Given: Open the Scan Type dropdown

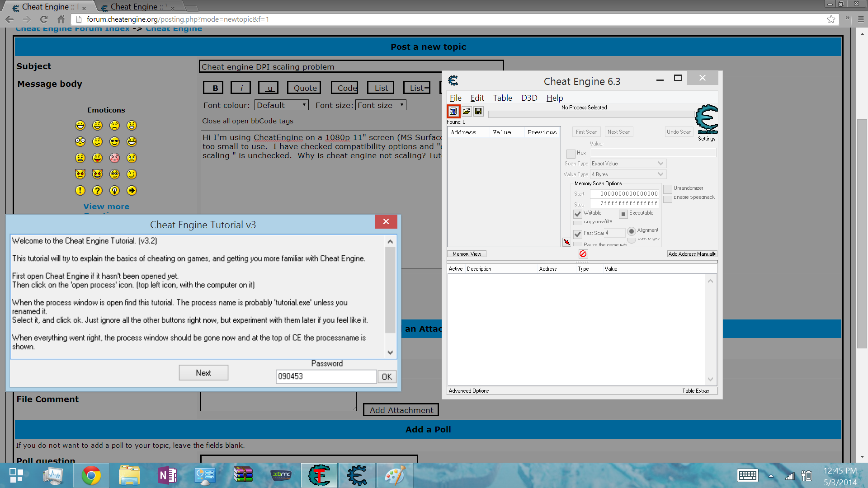Looking at the screenshot, I should (x=628, y=164).
